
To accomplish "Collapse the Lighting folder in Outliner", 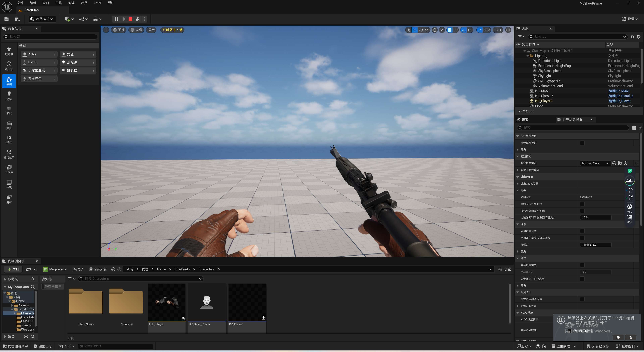I will (527, 56).
